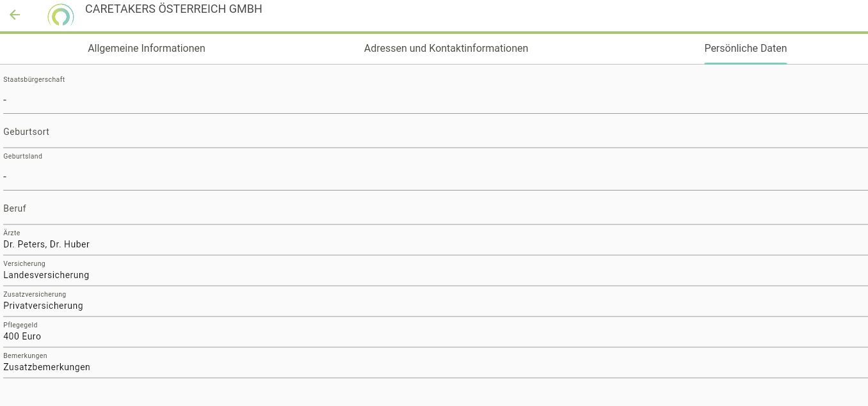Open the dash value under Staatsbürgerschaft

click(x=5, y=100)
